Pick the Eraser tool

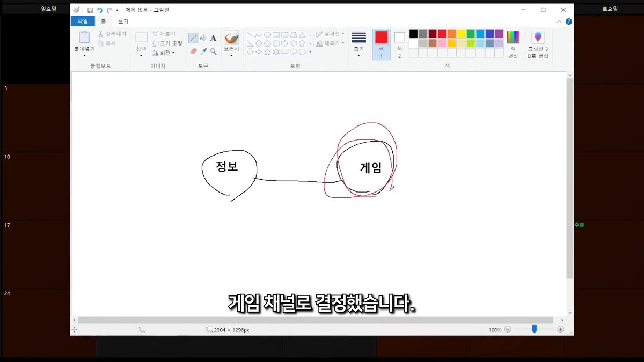pos(193,51)
